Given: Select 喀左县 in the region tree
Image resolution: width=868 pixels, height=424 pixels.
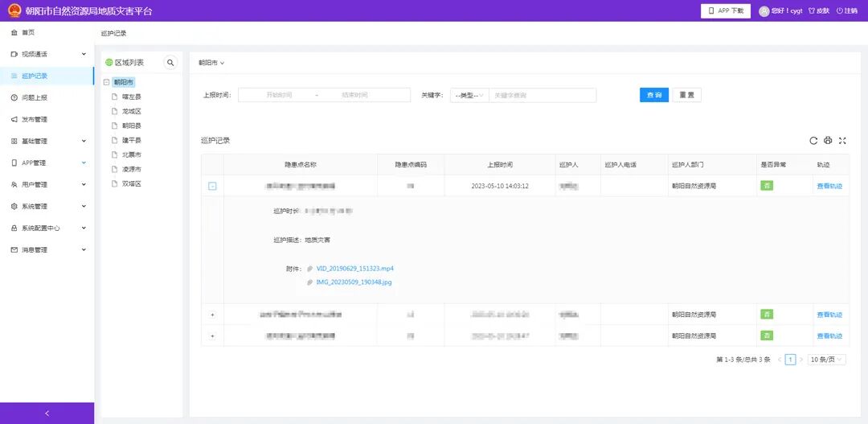Looking at the screenshot, I should (131, 97).
